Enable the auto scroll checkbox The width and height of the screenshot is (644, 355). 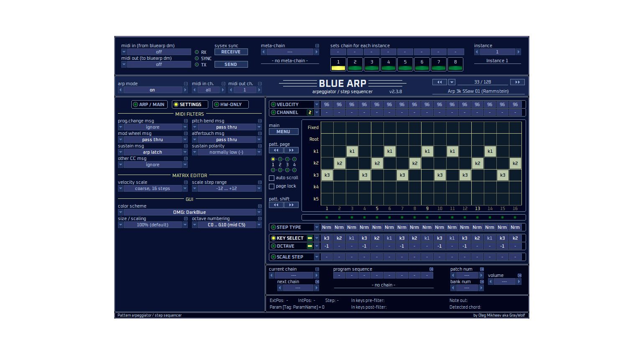272,178
